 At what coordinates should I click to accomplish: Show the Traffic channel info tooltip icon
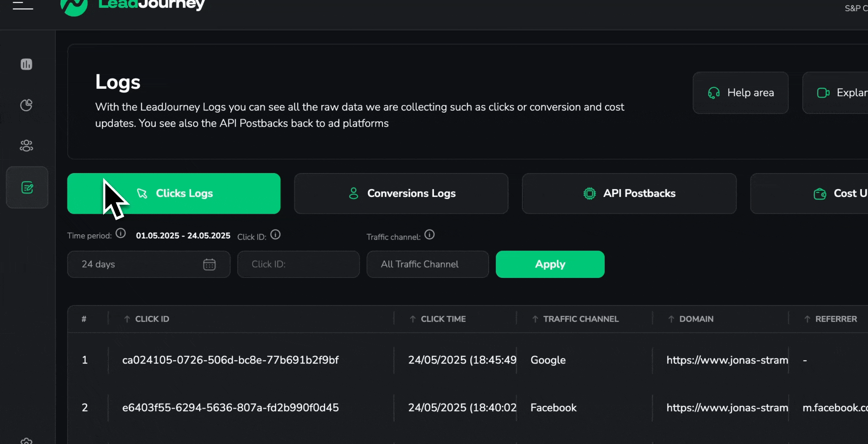click(x=429, y=234)
